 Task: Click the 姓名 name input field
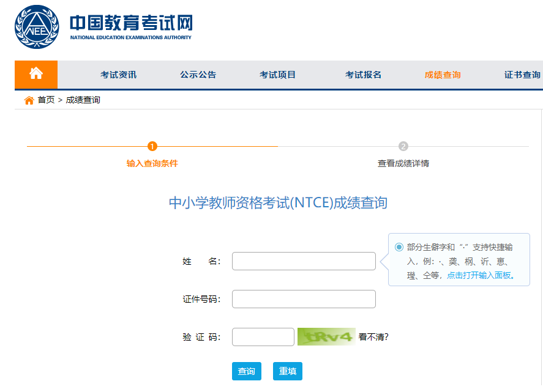(x=303, y=261)
